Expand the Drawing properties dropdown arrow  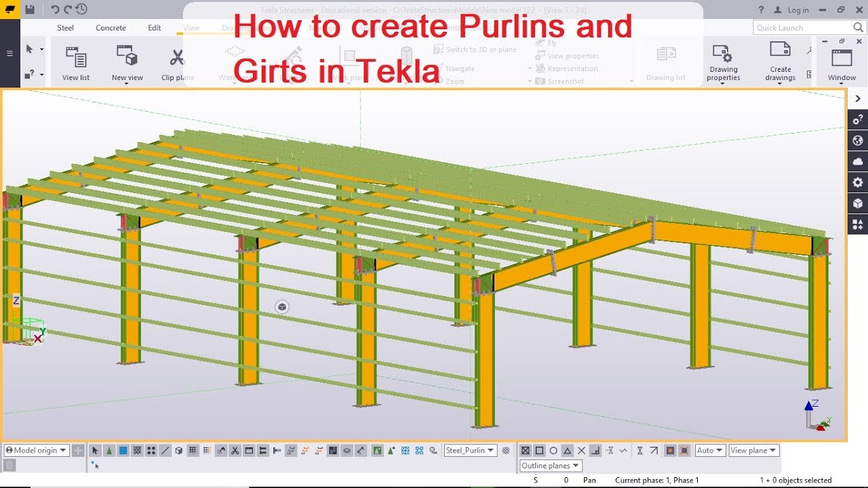723,83
